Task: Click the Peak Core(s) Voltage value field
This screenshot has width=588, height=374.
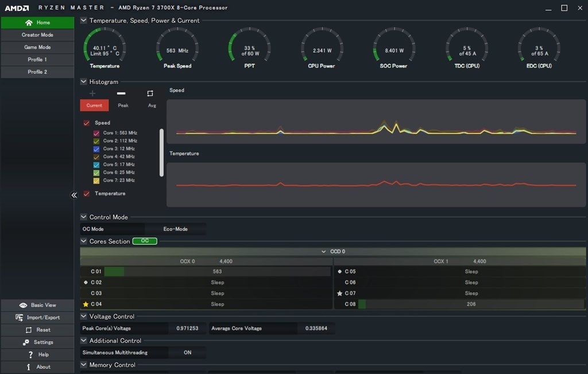Action: [x=188, y=328]
